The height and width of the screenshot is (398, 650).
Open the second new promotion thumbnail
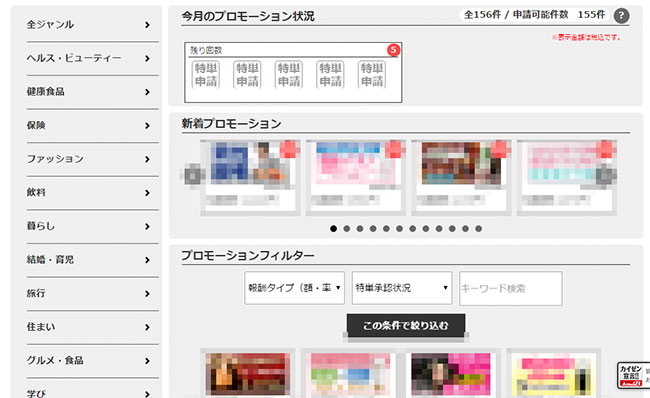[356, 177]
